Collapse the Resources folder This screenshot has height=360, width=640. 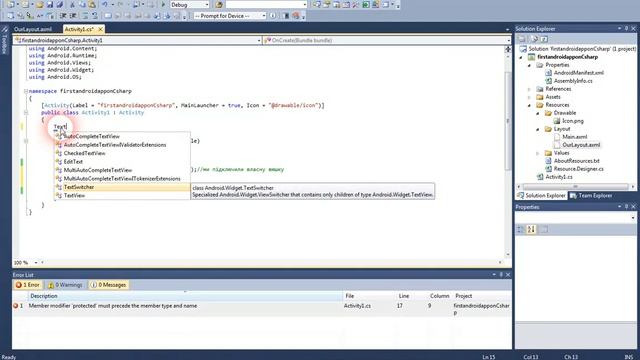pyautogui.click(x=529, y=105)
